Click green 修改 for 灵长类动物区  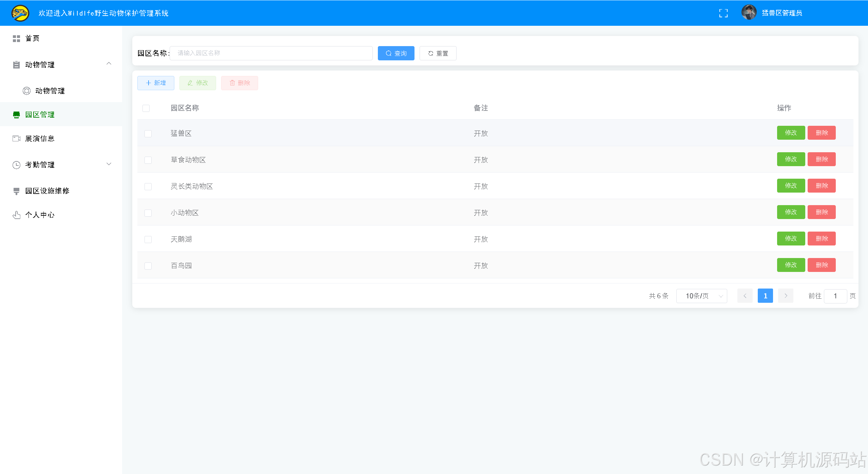click(x=791, y=186)
